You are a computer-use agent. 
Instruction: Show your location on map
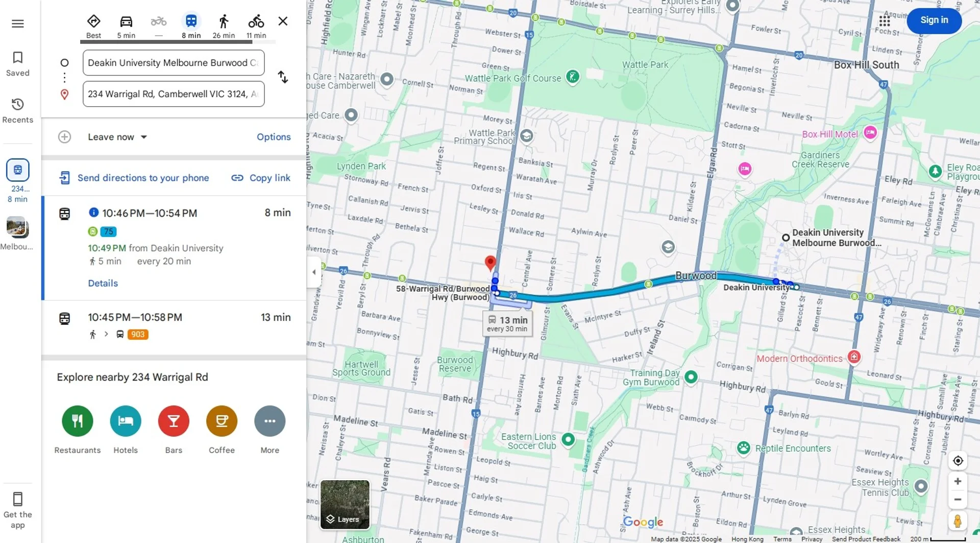point(958,461)
